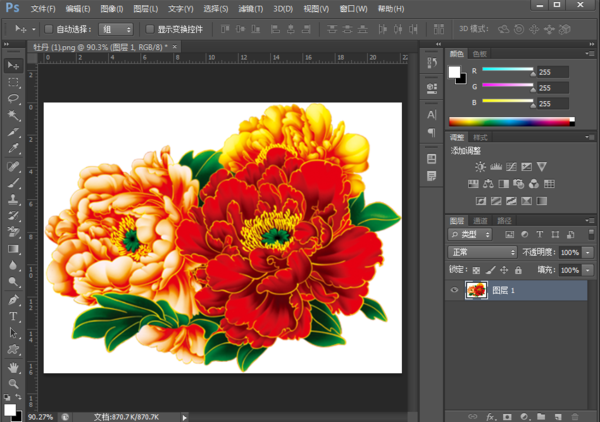Switch to the 路径 paths tab
Viewport: 600px width, 422px height.
pos(504,220)
